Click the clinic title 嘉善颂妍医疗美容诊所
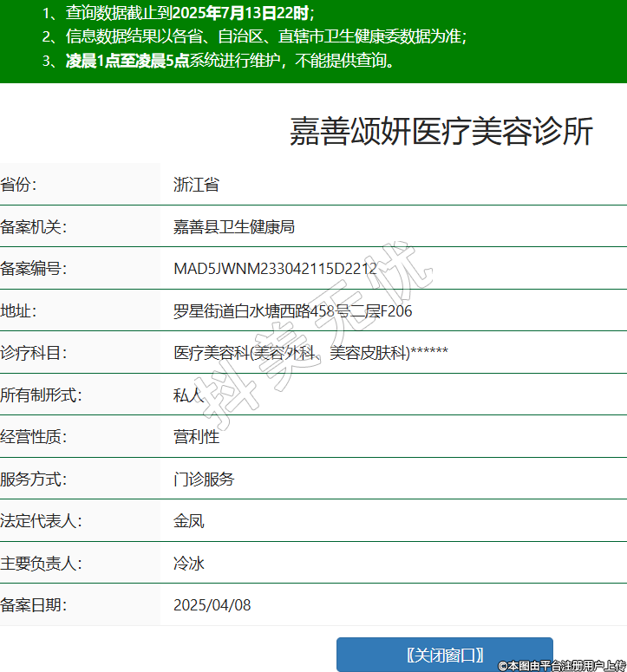The width and height of the screenshot is (627, 672). (441, 132)
